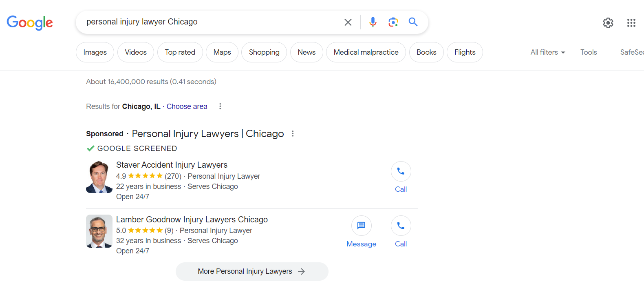Open options menu beside Choose area
Image resolution: width=644 pixels, height=286 pixels.
click(x=220, y=106)
